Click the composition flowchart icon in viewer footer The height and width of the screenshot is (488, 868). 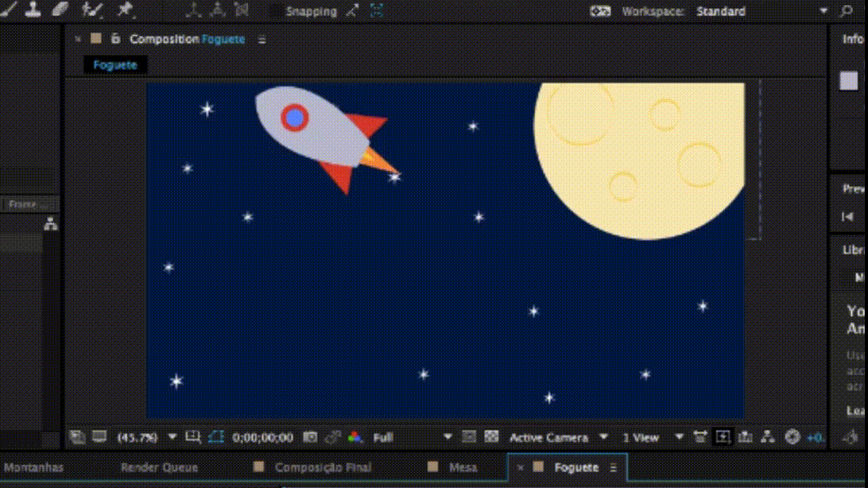(x=768, y=437)
